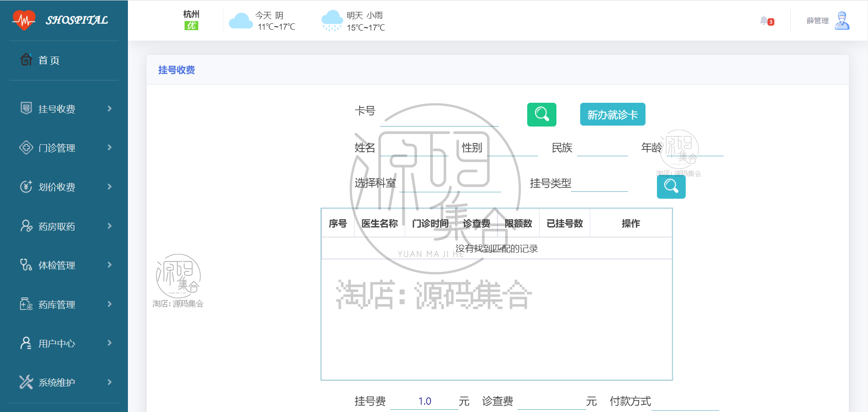868x412 pixels.
Task: Click the 用户中心 person icon
Action: pyautogui.click(x=26, y=343)
